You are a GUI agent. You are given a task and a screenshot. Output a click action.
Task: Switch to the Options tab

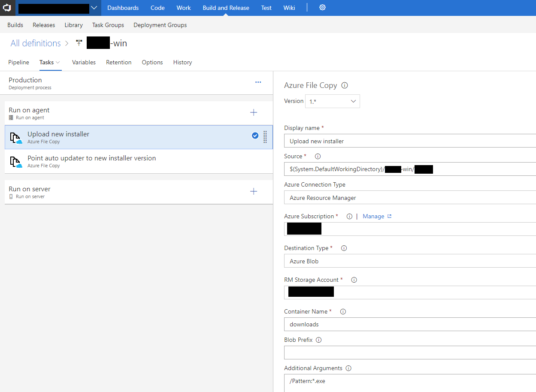coord(152,62)
